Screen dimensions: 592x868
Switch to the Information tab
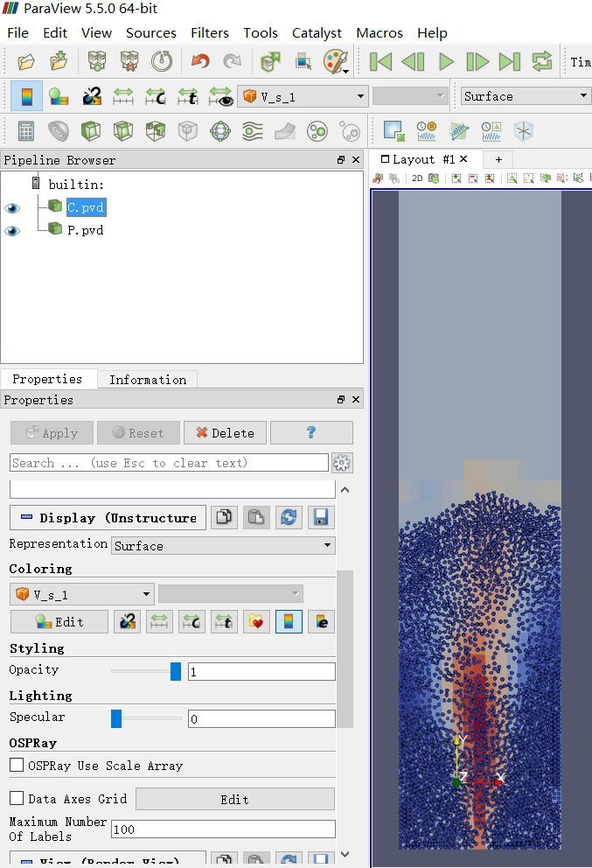tap(148, 380)
